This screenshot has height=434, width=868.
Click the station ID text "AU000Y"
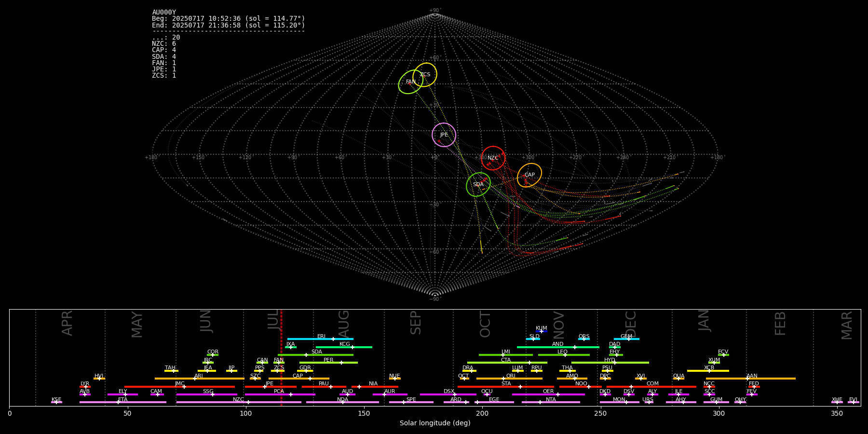[164, 12]
